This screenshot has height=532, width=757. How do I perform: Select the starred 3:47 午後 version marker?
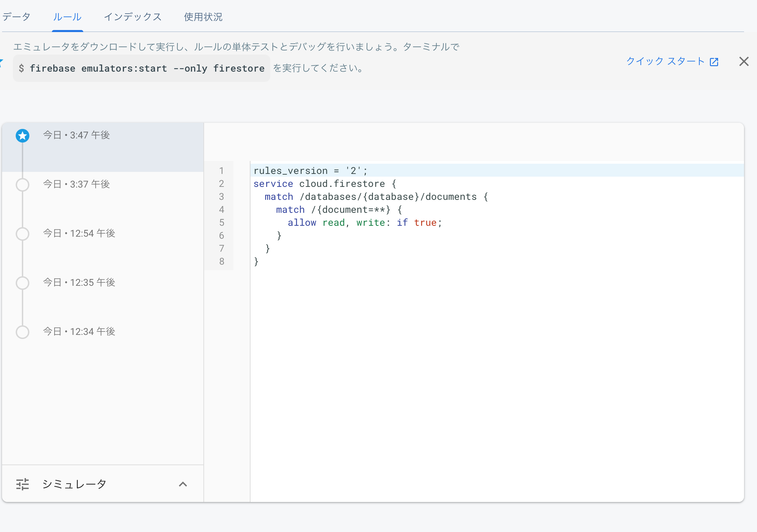click(23, 136)
